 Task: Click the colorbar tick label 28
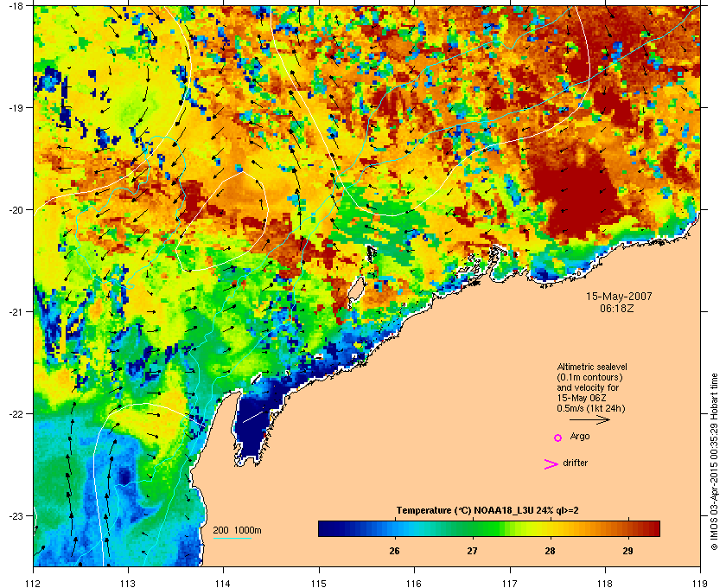tap(550, 551)
